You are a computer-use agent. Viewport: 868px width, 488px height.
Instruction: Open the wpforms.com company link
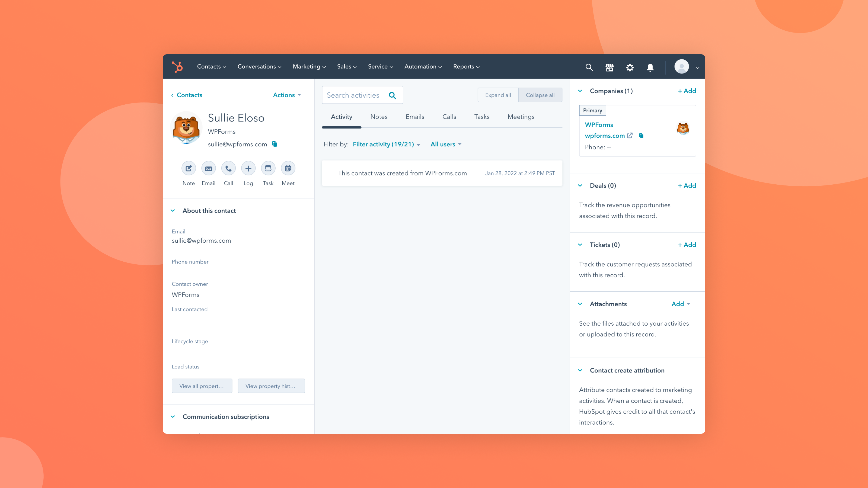[605, 136]
